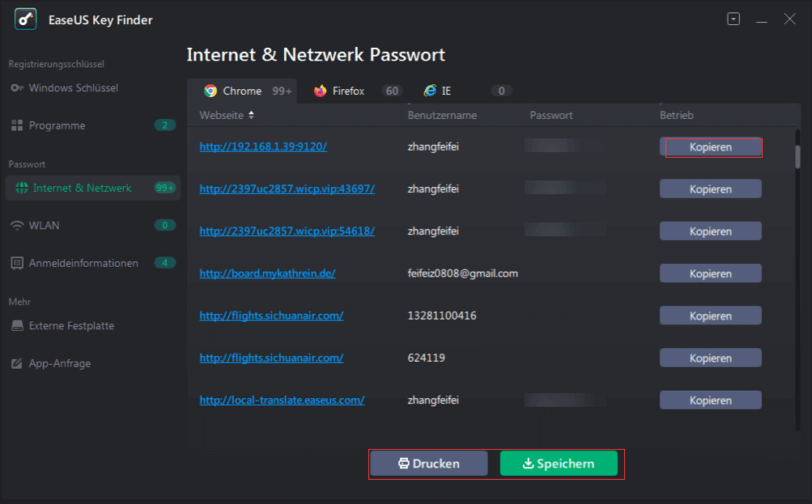
Task: Click the Internet & Netzwerk globe icon
Action: click(x=22, y=188)
